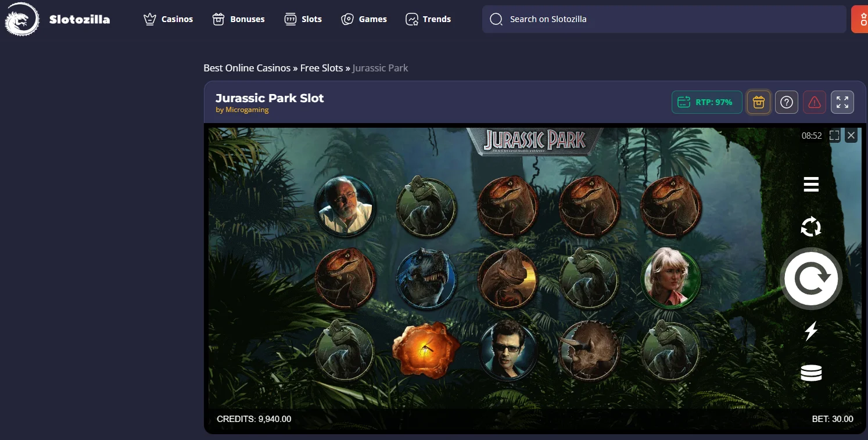The width and height of the screenshot is (868, 440).
Task: Close the game with the X button
Action: pos(851,135)
